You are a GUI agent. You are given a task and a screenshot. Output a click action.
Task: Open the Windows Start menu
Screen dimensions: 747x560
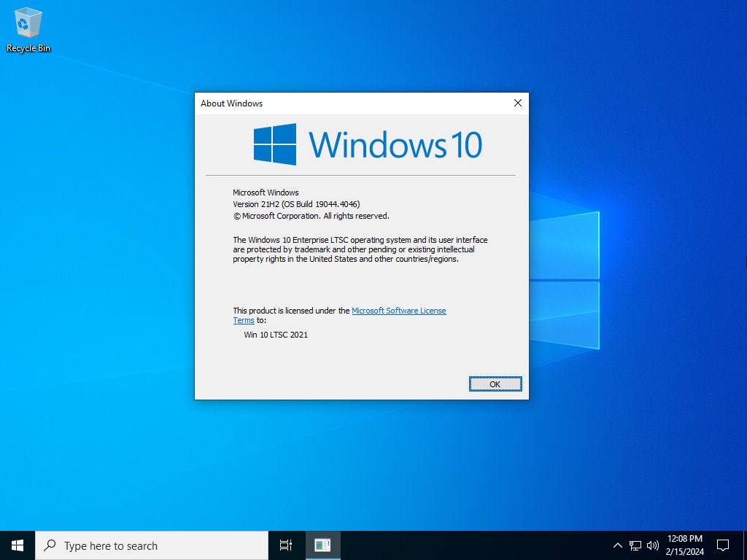[18, 545]
